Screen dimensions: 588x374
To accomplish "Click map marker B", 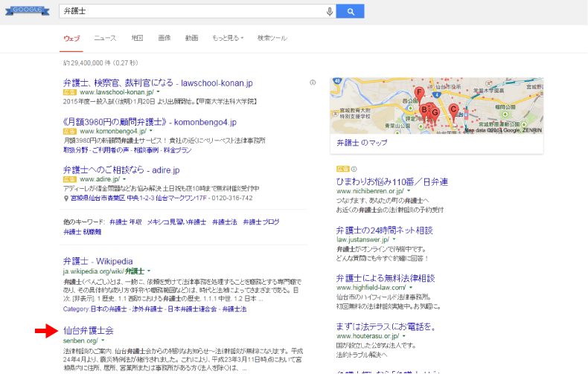I will tap(424, 110).
